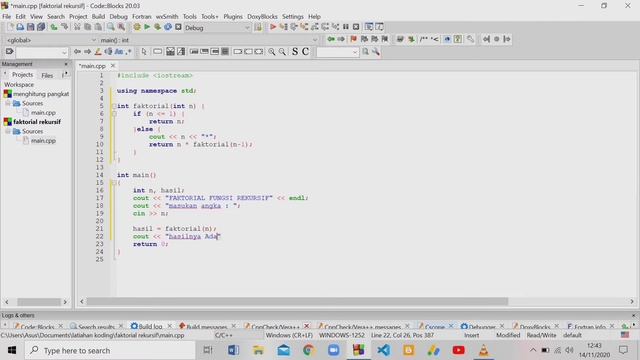640x360 pixels.
Task: Collapse the fold marker at line 6
Action: [114, 114]
